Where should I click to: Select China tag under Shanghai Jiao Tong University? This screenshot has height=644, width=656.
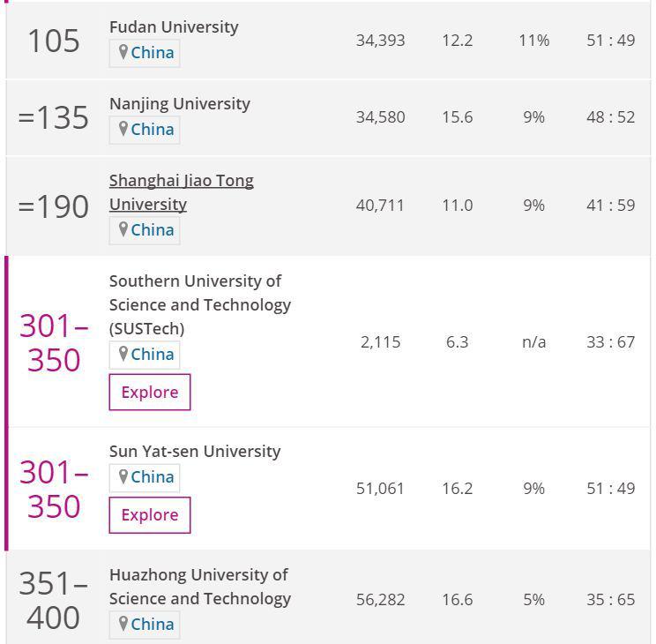pyautogui.click(x=153, y=230)
